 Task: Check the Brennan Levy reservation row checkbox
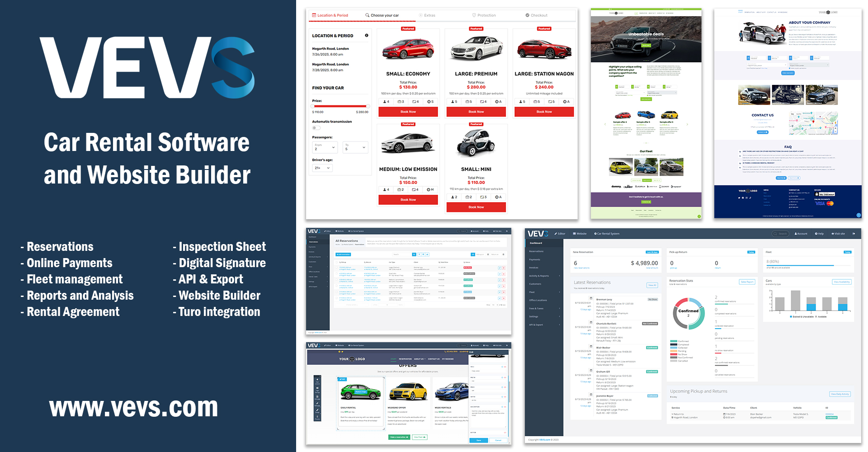click(x=336, y=268)
